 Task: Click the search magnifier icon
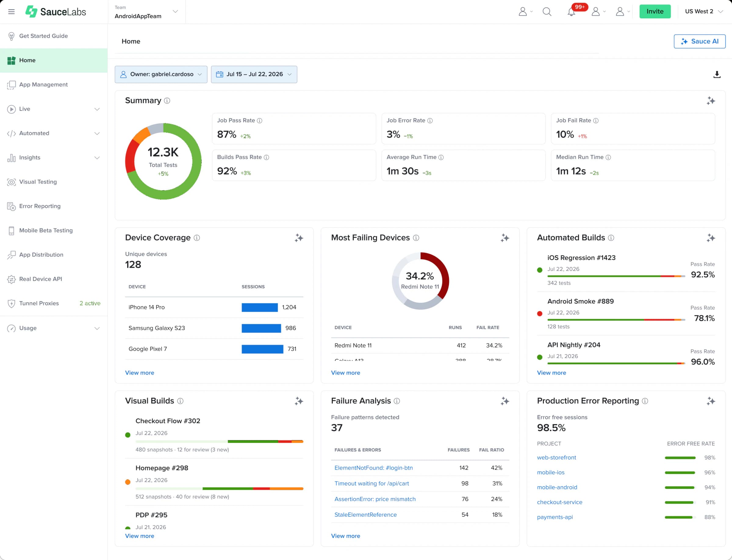[547, 12]
